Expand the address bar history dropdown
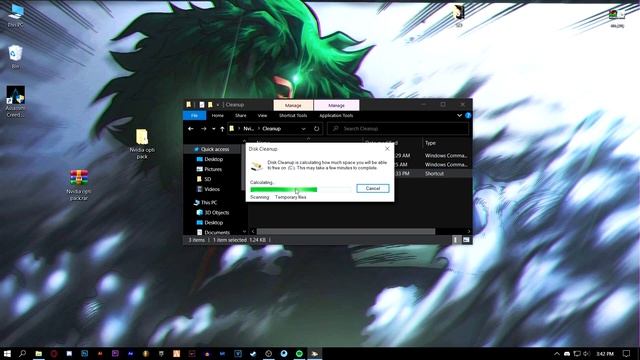The width and height of the screenshot is (640, 360). pyautogui.click(x=303, y=129)
